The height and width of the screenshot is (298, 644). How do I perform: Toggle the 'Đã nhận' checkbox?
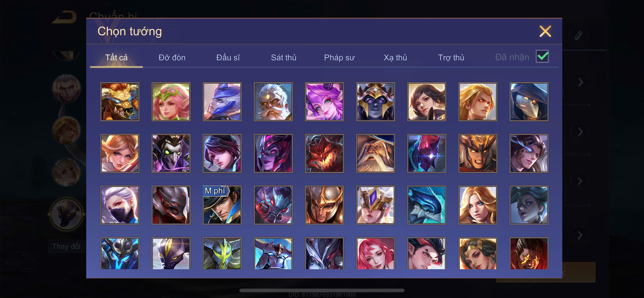coord(542,56)
